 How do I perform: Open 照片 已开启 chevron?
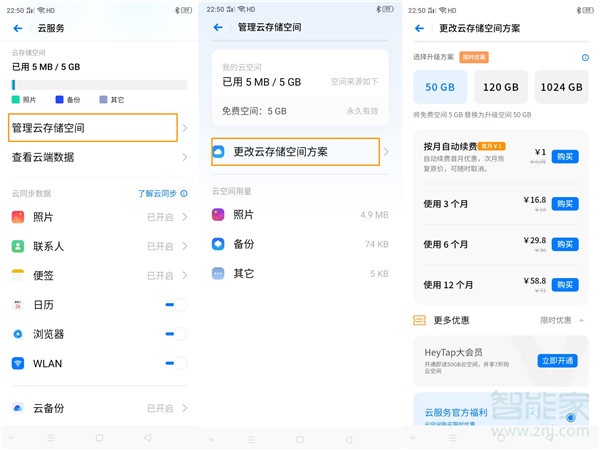pyautogui.click(x=185, y=217)
